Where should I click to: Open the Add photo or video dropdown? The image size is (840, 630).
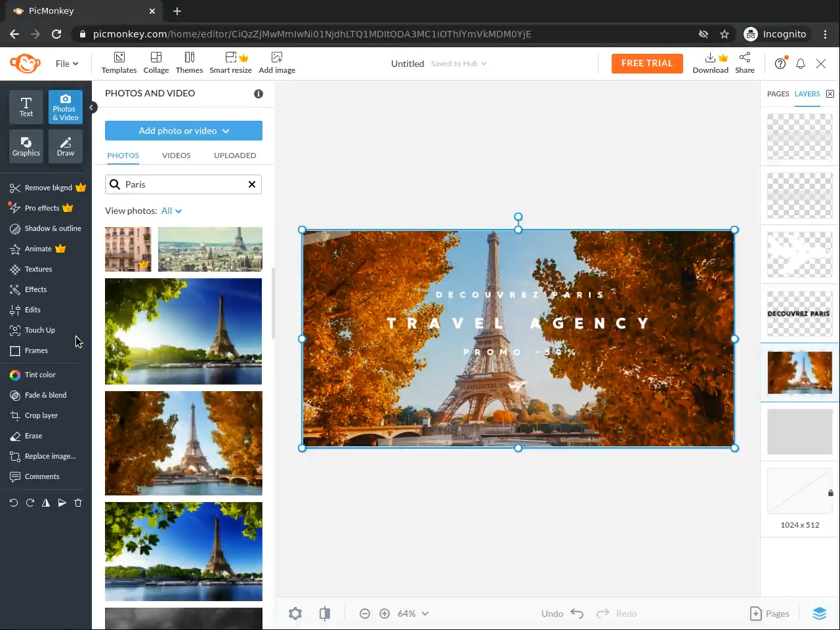(x=184, y=131)
